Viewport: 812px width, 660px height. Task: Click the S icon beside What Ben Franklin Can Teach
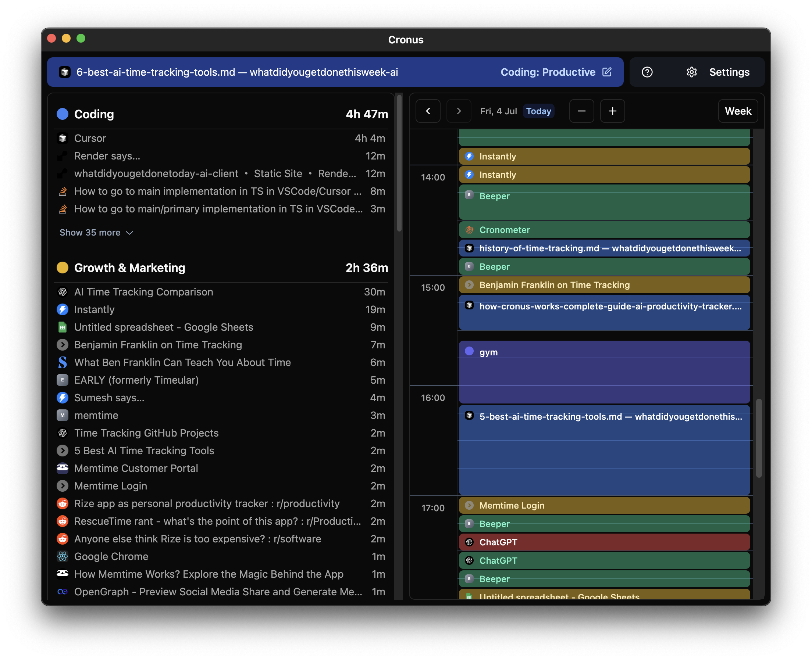[x=63, y=362]
